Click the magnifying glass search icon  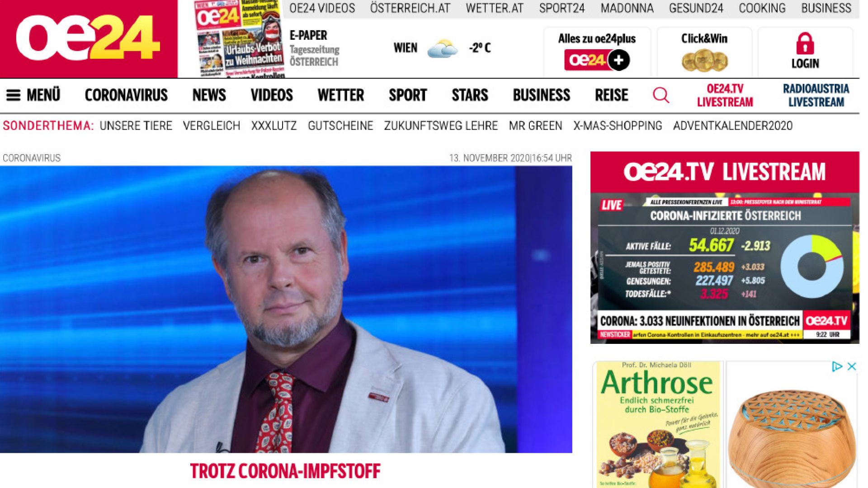(x=661, y=95)
